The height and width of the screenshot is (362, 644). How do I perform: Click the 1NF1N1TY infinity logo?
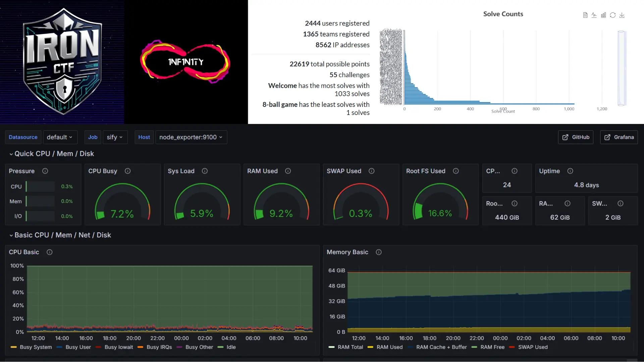(x=185, y=62)
